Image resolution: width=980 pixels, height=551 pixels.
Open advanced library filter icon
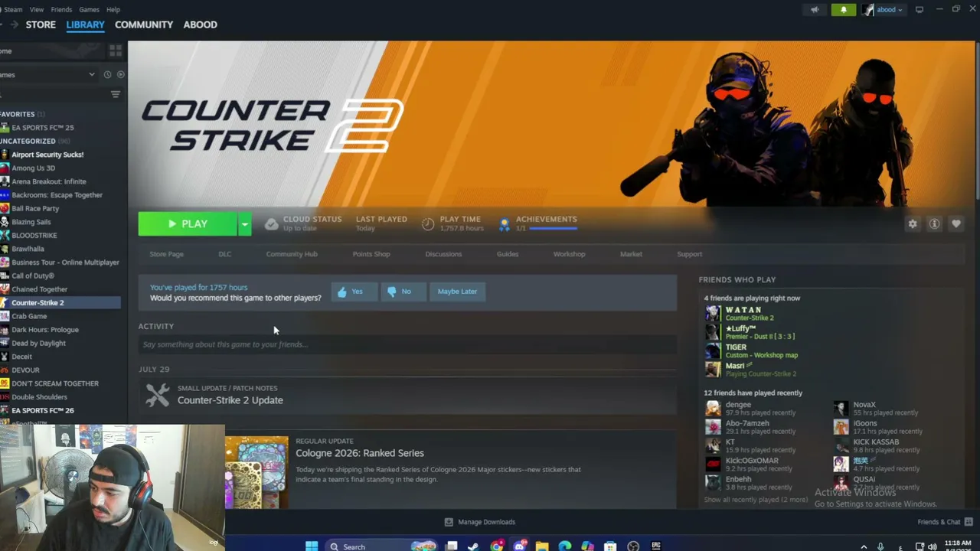tap(116, 94)
